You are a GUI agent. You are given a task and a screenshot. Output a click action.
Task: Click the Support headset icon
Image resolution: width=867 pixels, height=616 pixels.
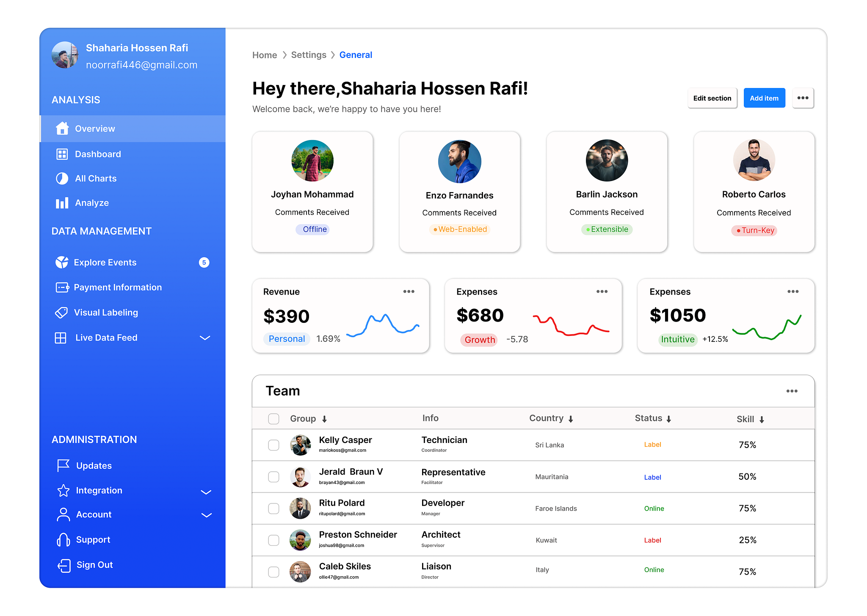[64, 540]
